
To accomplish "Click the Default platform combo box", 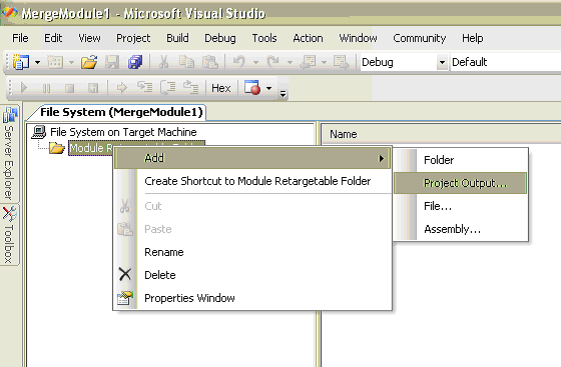I will click(x=506, y=62).
